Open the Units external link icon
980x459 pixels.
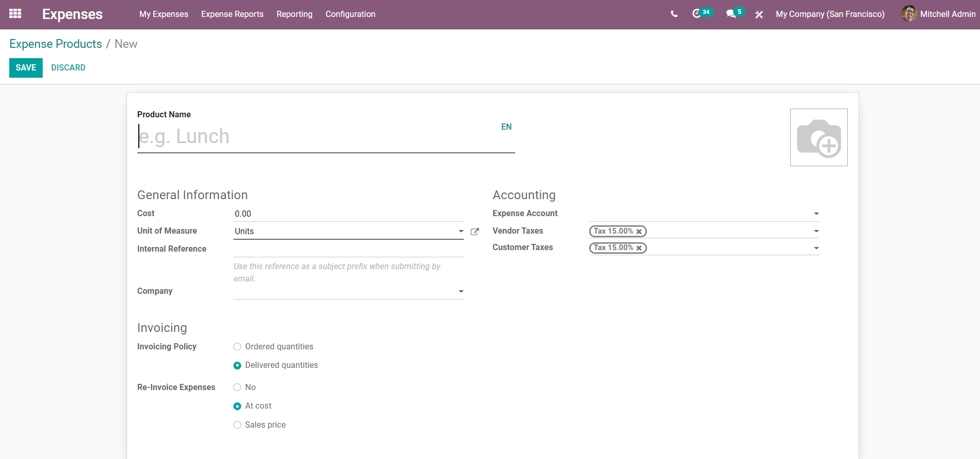click(475, 232)
